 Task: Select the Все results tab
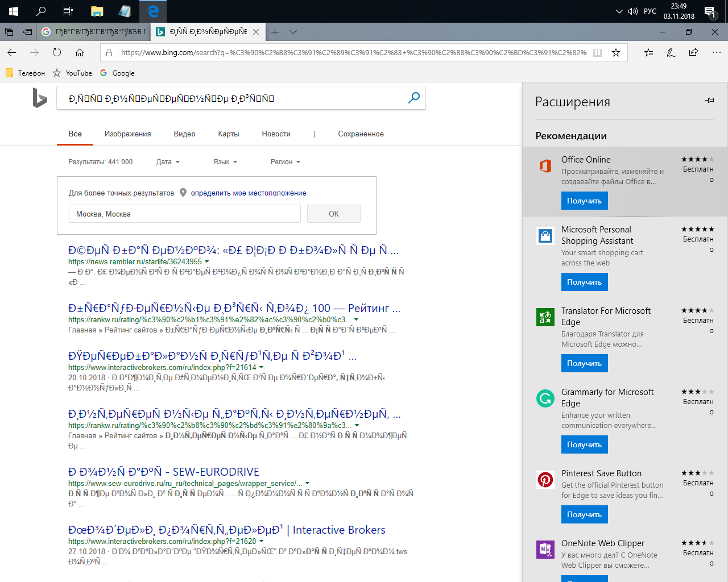pyautogui.click(x=75, y=134)
